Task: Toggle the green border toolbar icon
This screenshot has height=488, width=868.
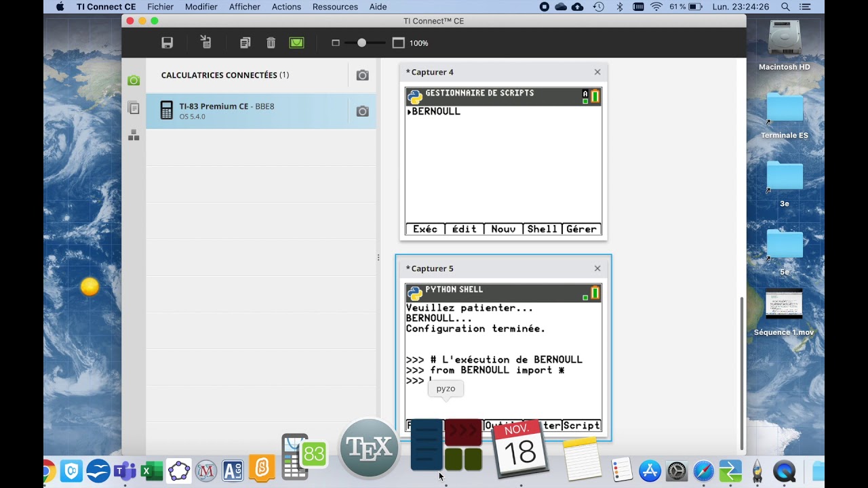Action: [x=296, y=43]
